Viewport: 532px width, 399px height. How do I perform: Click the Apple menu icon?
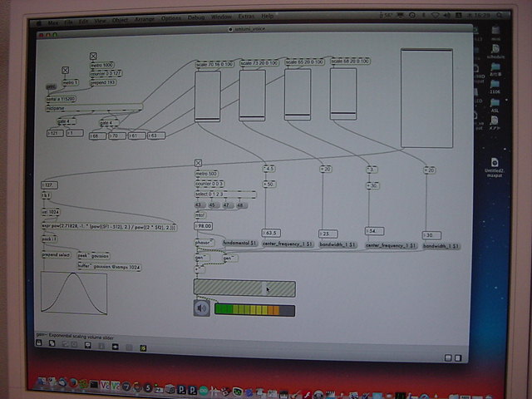[39, 24]
